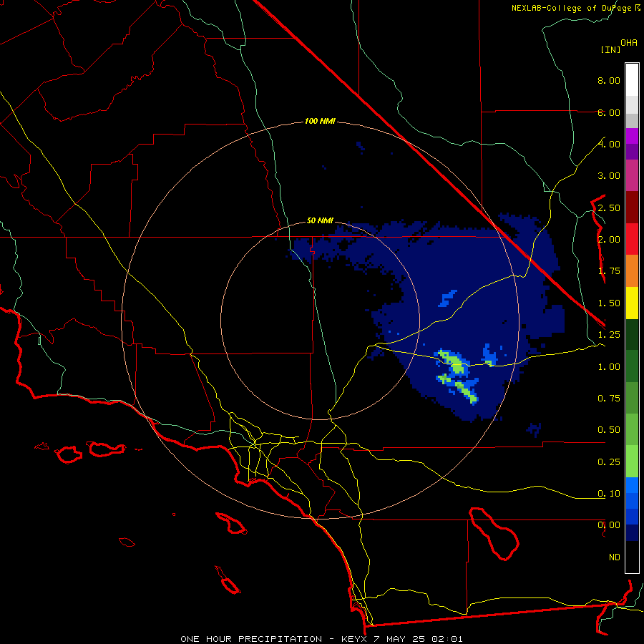Screen dimensions: 644x644
Task: Click the ND legend label
Action: 615,557
